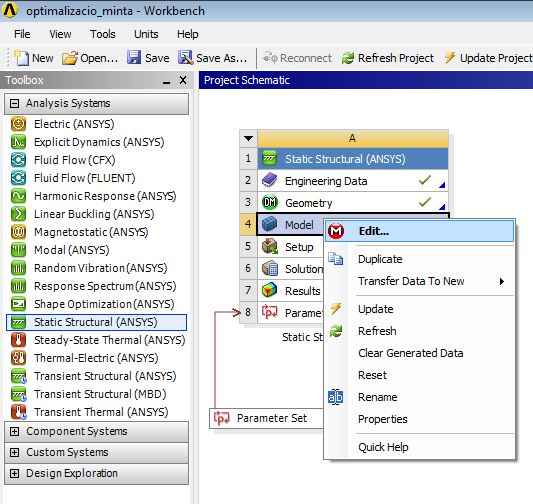This screenshot has width=533, height=504.
Task: Click the Setup cell icon in system A
Action: point(270,246)
